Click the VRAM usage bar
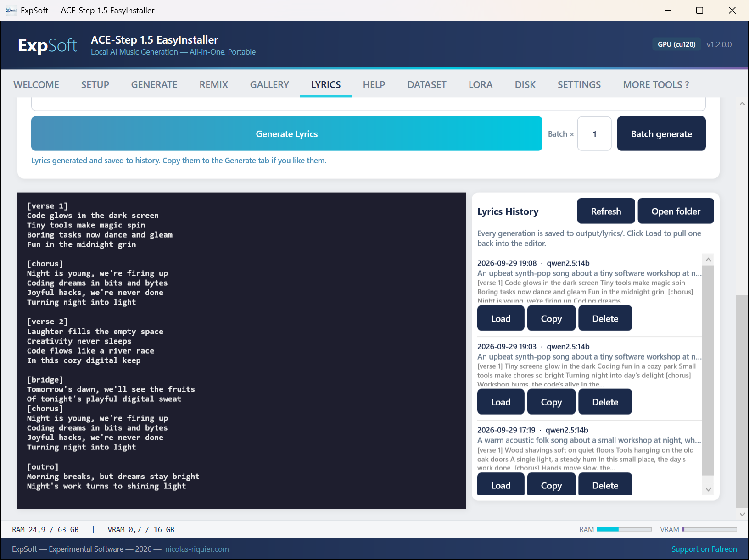The width and height of the screenshot is (749, 560). (710, 529)
